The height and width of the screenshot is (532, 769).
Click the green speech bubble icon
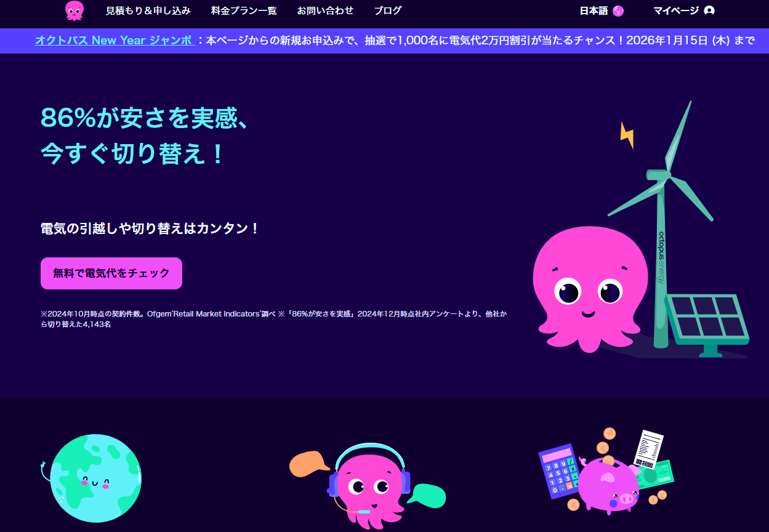[426, 496]
